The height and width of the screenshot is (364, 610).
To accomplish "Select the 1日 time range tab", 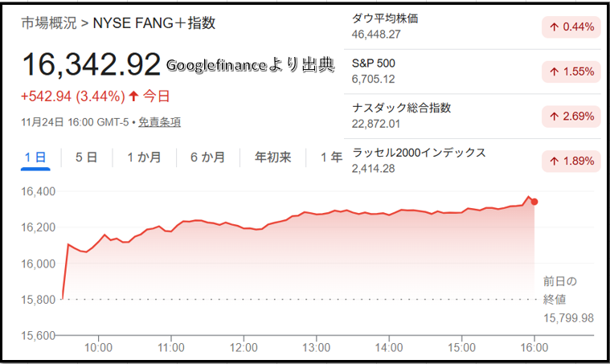I will (x=35, y=157).
